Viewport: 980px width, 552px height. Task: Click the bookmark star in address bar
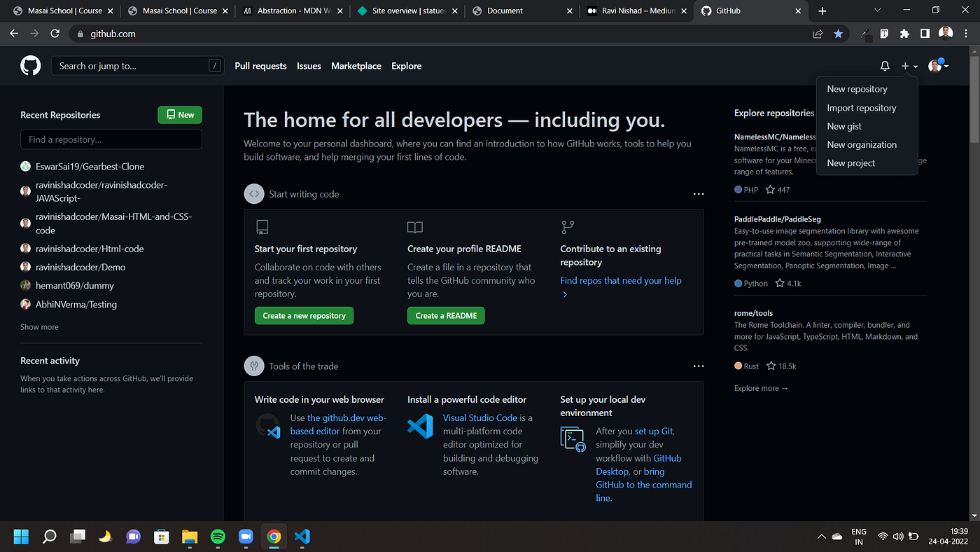[x=838, y=33]
